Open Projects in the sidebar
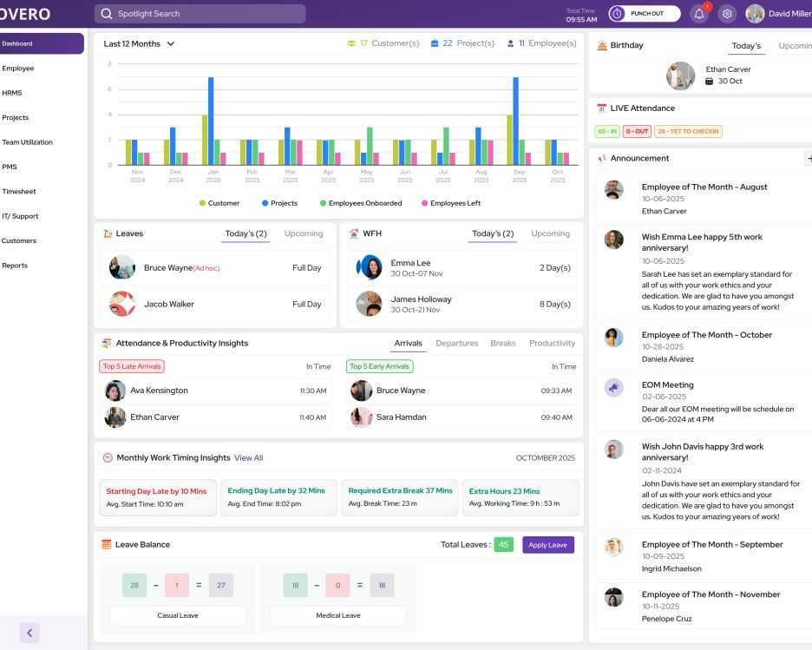The image size is (812, 650). (x=15, y=117)
